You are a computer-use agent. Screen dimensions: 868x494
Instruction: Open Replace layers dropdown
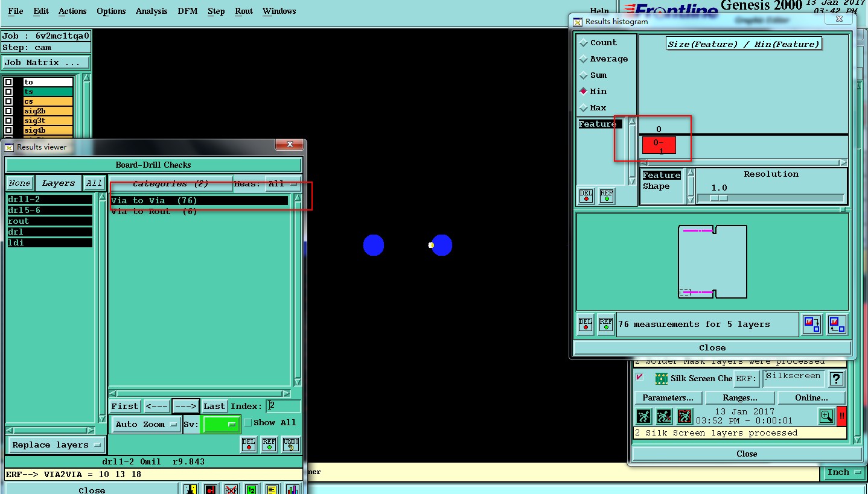[x=56, y=445]
